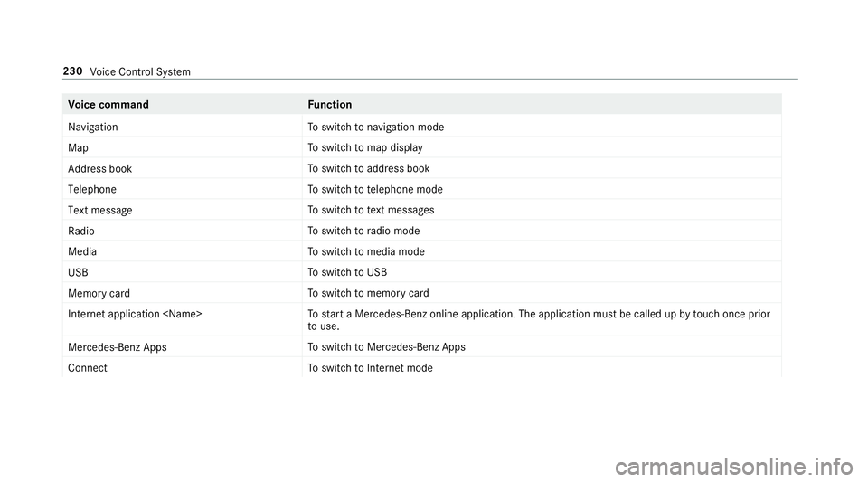Select the "Connect" voice command
This screenshot has height=482, width=868.
point(88,368)
